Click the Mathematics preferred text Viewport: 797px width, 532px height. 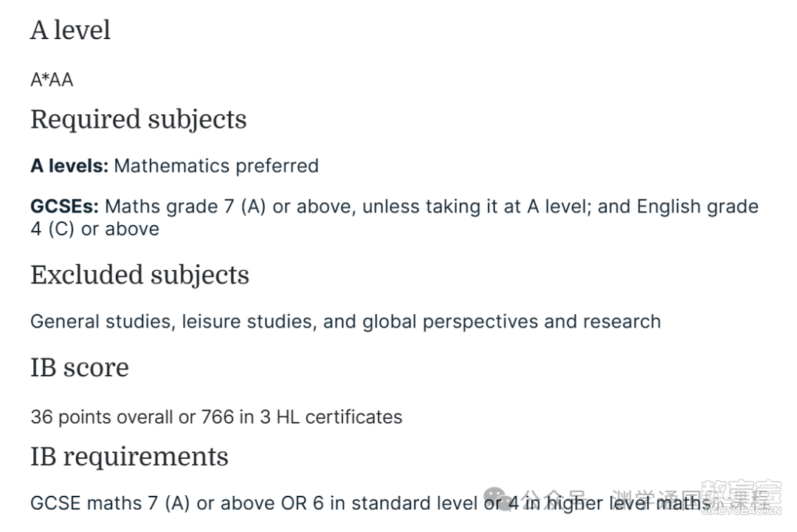point(216,165)
